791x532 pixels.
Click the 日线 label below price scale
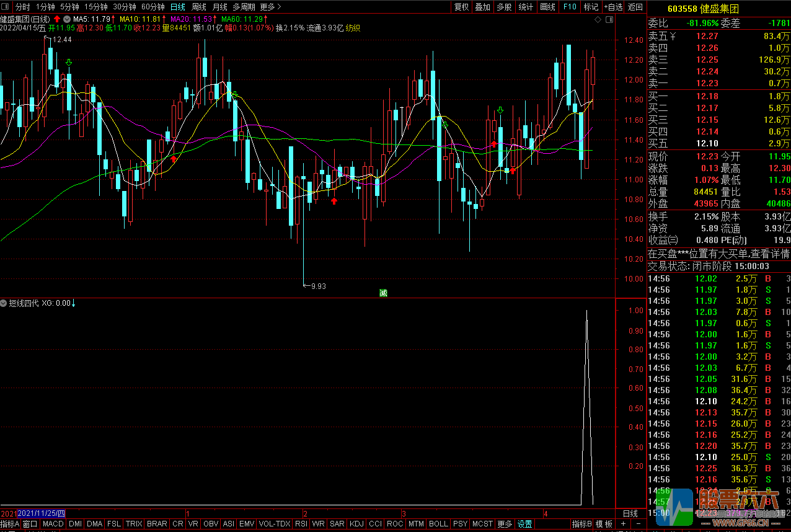tap(630, 513)
